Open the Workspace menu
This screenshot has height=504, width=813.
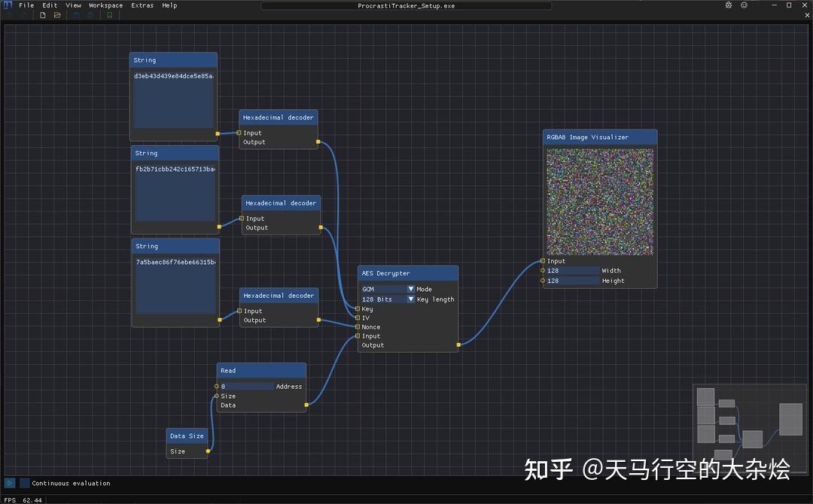point(105,5)
